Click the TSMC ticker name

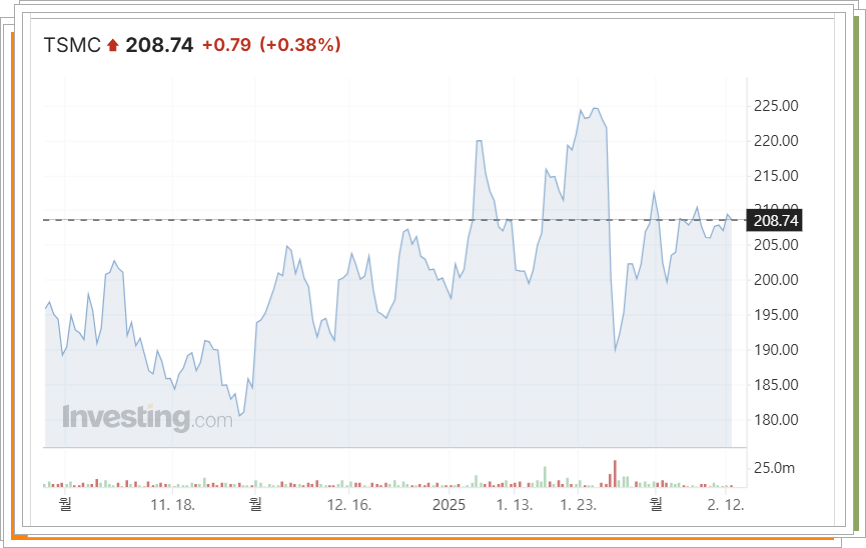[72, 45]
